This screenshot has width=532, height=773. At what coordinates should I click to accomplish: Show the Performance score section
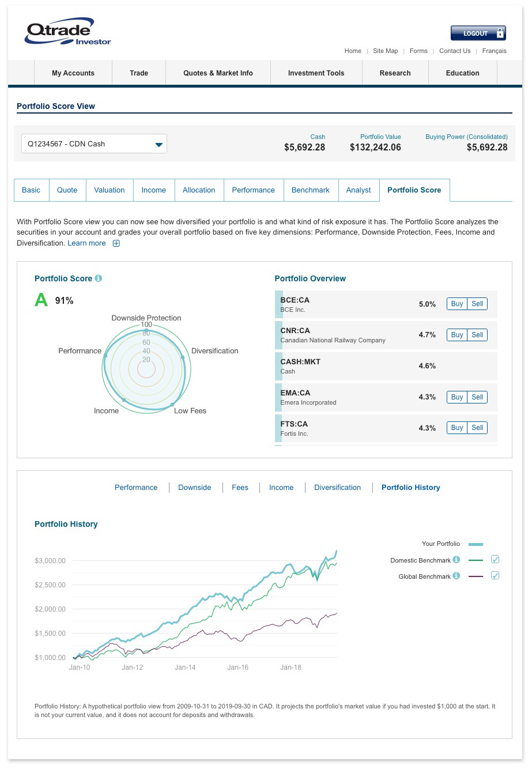pyautogui.click(x=136, y=488)
